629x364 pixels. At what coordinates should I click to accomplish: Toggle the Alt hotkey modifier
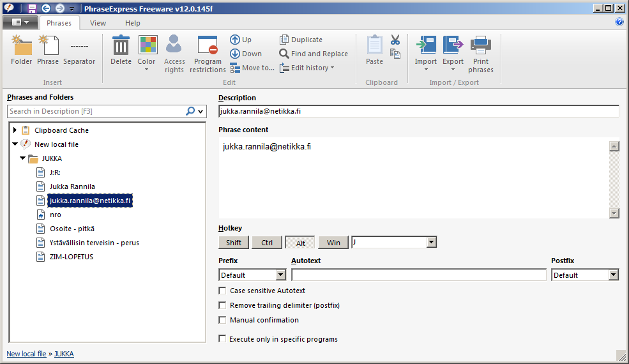pyautogui.click(x=300, y=243)
